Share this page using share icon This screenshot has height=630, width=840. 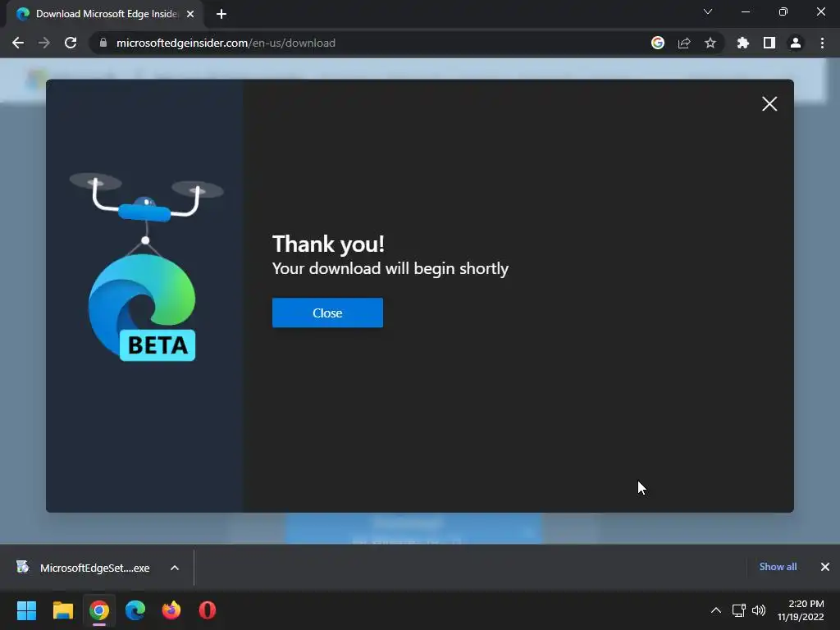(x=684, y=43)
